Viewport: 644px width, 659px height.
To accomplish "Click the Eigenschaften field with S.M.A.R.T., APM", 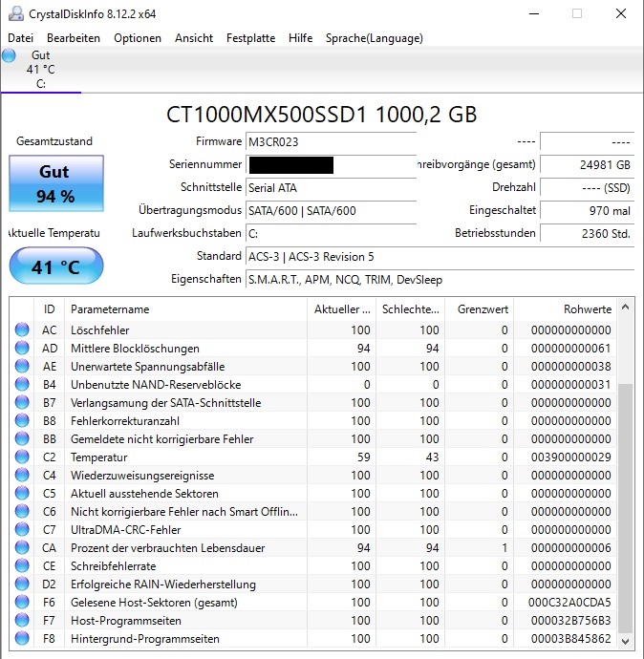I will [440, 280].
